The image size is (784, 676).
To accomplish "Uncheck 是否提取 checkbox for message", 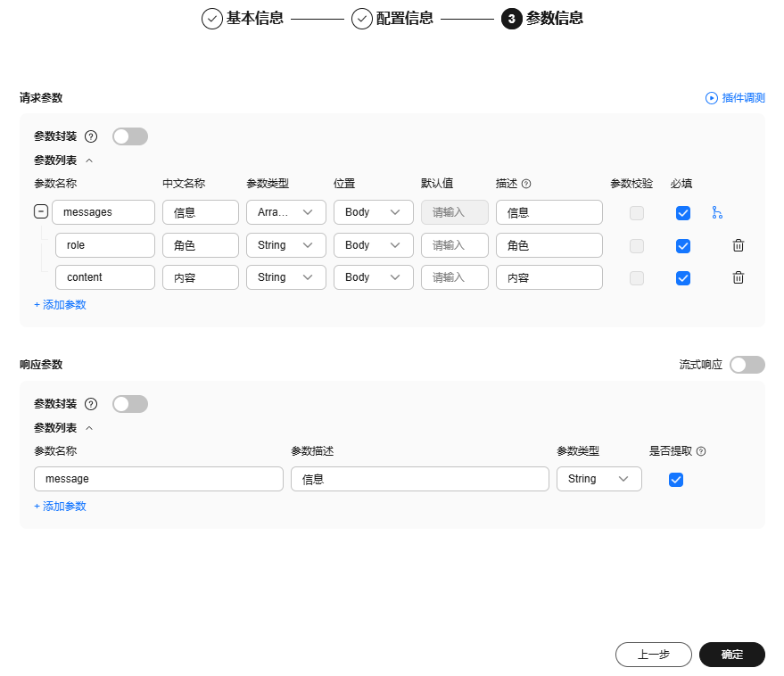I will [x=676, y=480].
